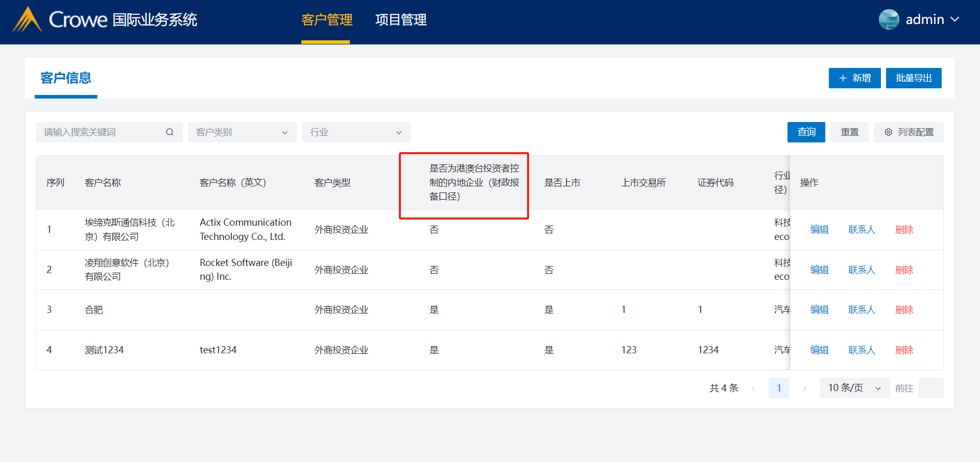Click the Crowe 国际业务系统 title

pos(123,19)
